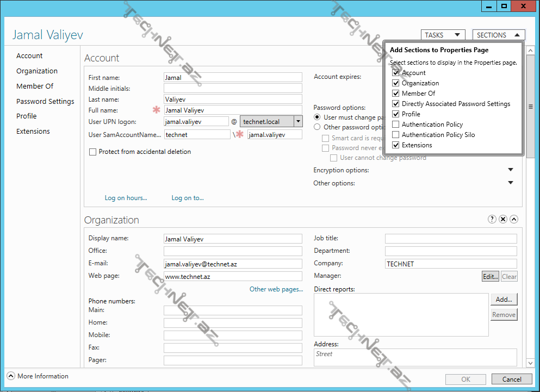
Task: Uncheck Profile in the Add Sections panel
Action: [396, 114]
